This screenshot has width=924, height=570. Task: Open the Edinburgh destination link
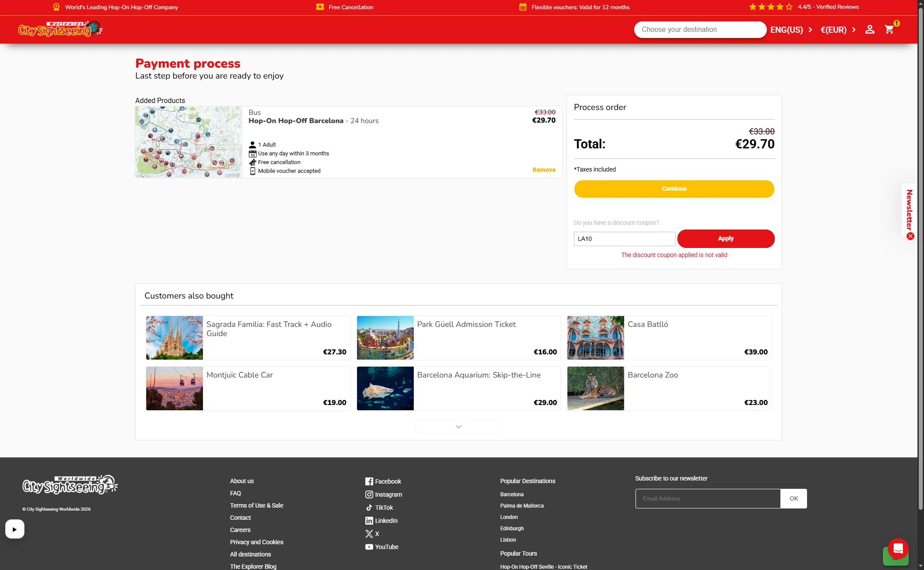tap(512, 529)
